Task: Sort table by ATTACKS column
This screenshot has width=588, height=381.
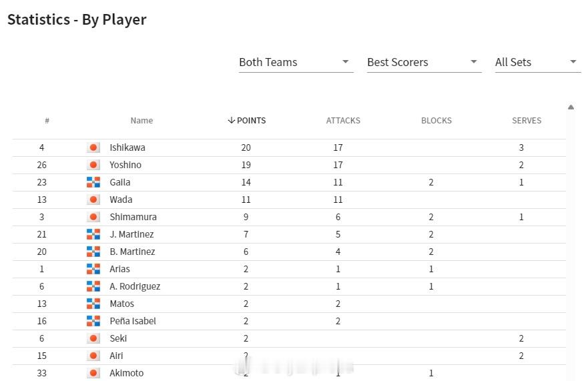Action: 343,120
